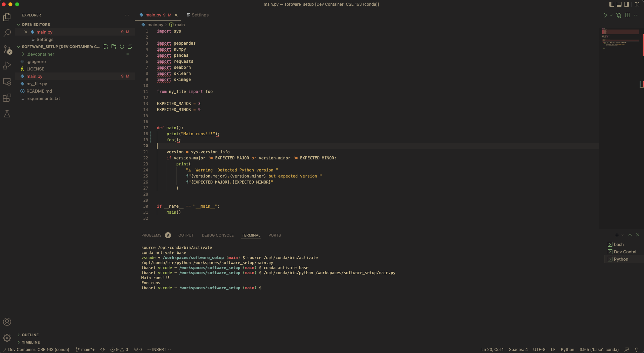Open Accounts menu in activity bar
This screenshot has height=353, width=644.
click(x=7, y=322)
